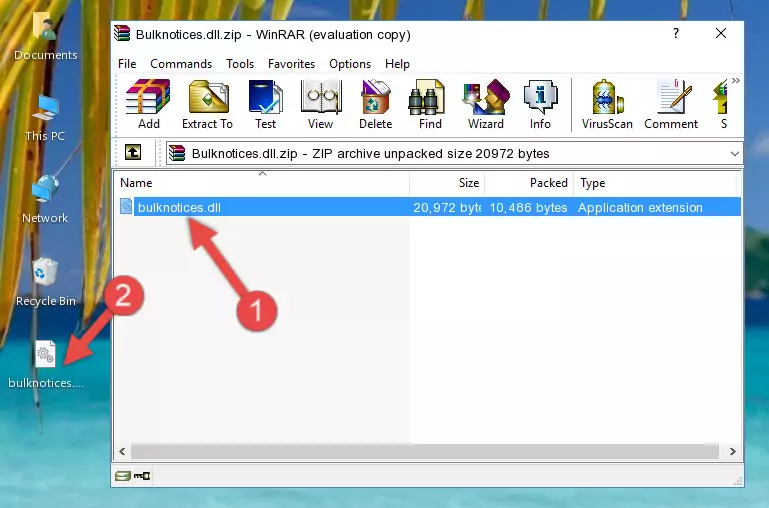
Task: Close the WinRAR window
Action: click(x=721, y=33)
